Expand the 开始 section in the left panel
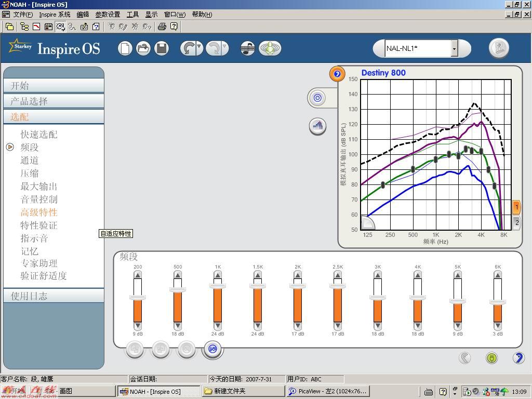This screenshot has width=532, height=399. 54,86
